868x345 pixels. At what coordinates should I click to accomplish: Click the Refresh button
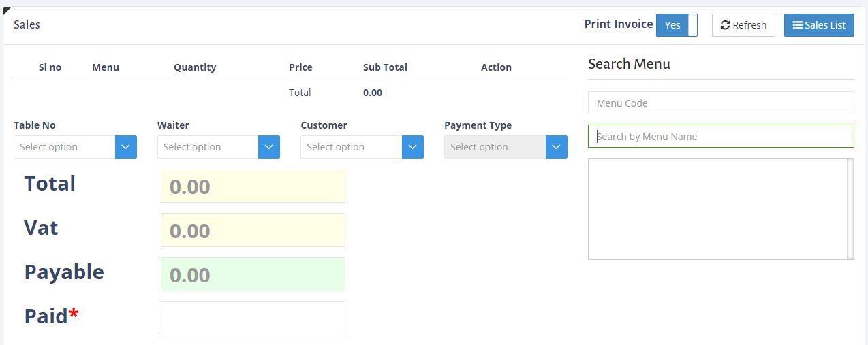click(743, 25)
